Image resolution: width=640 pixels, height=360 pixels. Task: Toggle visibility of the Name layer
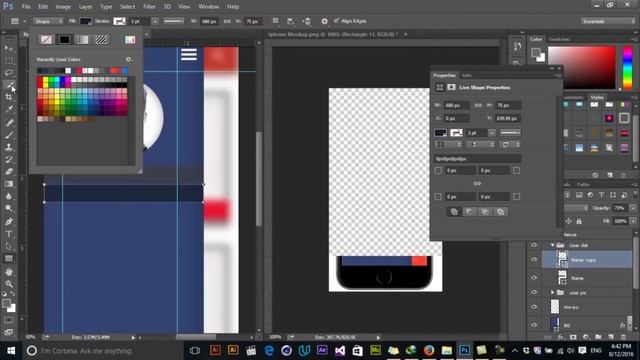tap(534, 278)
